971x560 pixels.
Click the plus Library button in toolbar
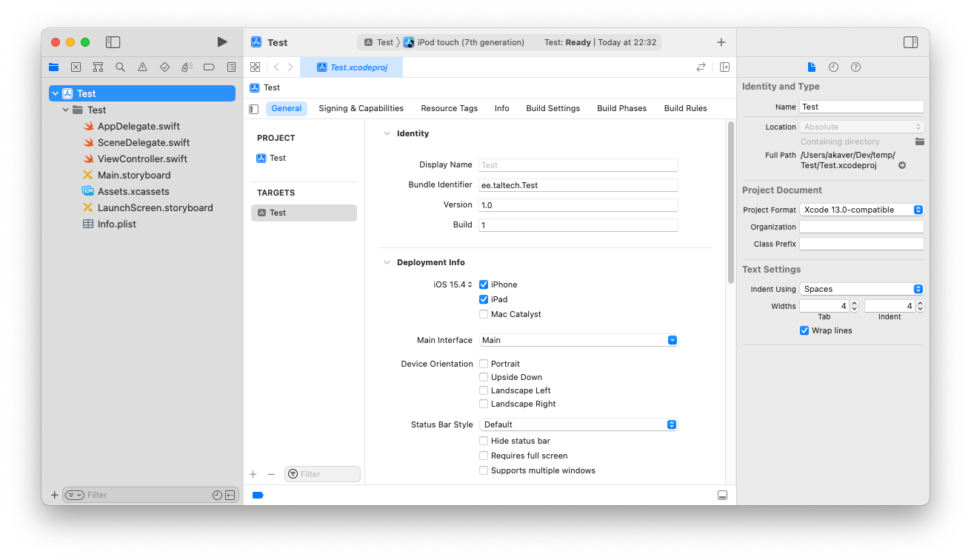tap(721, 42)
